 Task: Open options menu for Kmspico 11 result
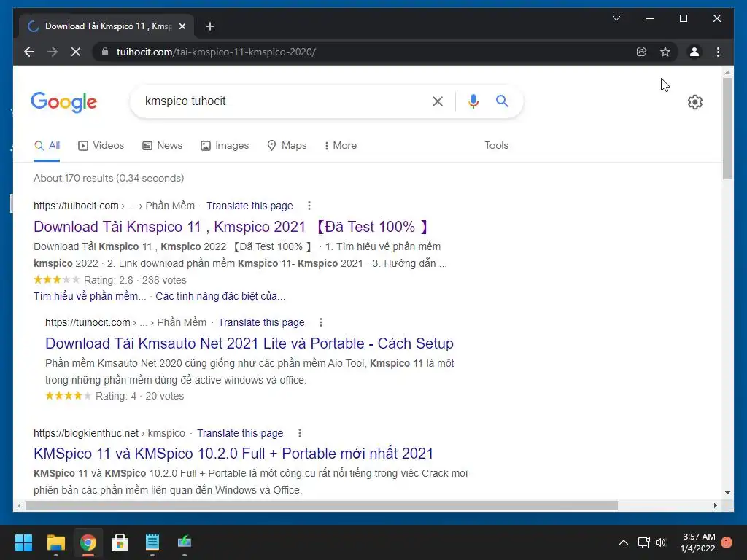pyautogui.click(x=309, y=206)
